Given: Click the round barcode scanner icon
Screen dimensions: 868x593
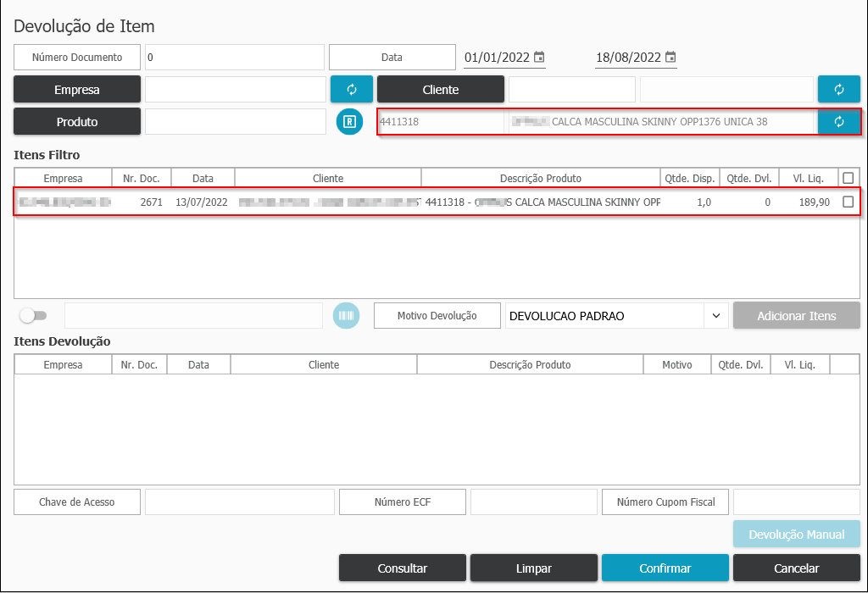Looking at the screenshot, I should (x=346, y=315).
